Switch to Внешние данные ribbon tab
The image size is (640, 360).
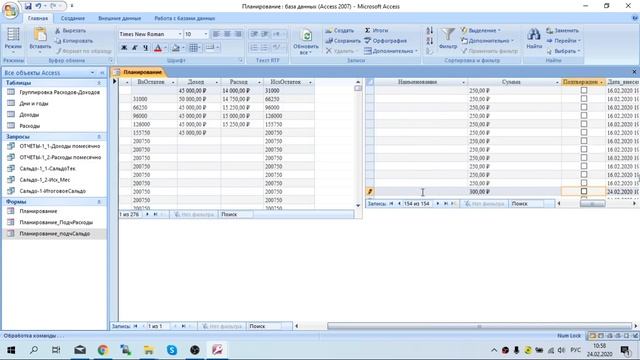(x=120, y=18)
